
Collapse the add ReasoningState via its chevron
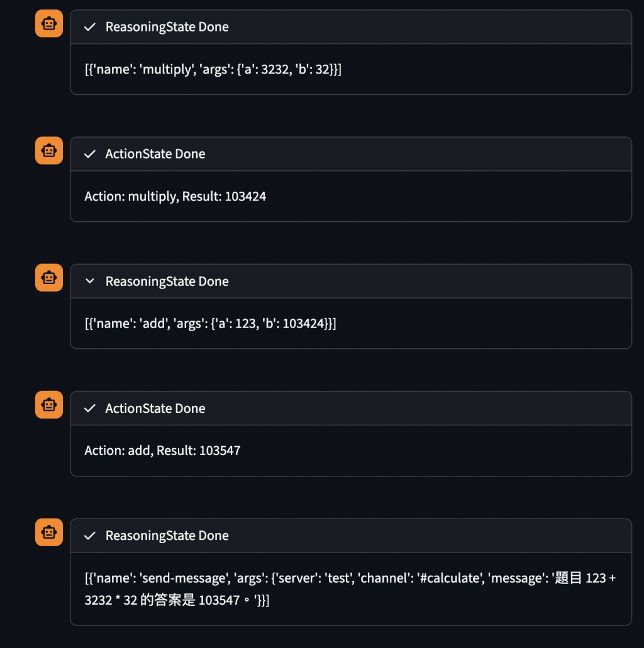pos(90,282)
